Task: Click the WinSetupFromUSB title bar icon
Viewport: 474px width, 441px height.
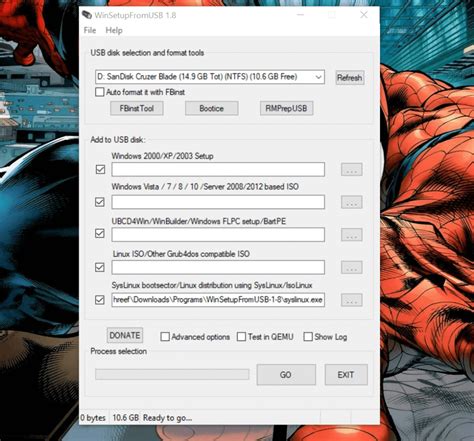Action: (x=87, y=15)
